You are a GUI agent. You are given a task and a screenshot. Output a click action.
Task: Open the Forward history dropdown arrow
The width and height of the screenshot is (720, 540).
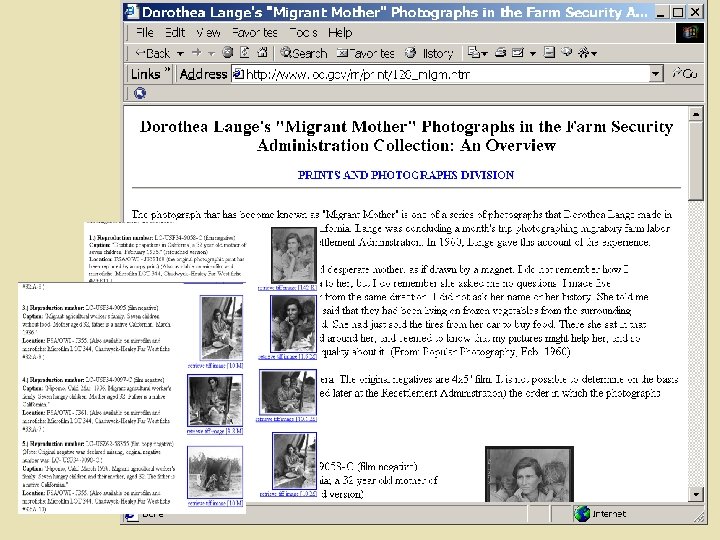tap(211, 54)
